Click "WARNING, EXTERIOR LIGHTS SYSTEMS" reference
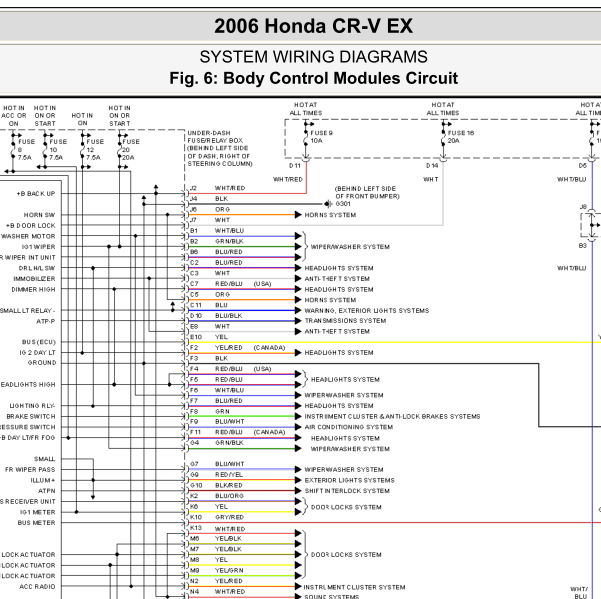This screenshot has height=599, width=601. tap(366, 310)
